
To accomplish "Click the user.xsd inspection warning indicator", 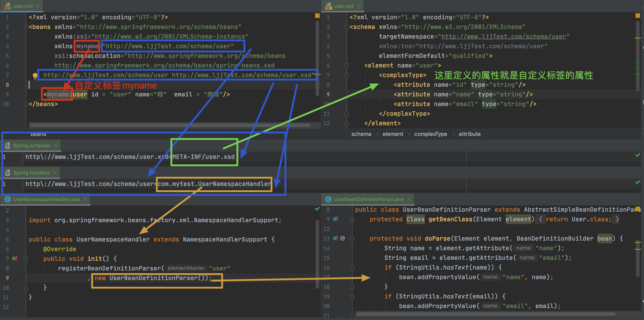I will pyautogui.click(x=638, y=16).
